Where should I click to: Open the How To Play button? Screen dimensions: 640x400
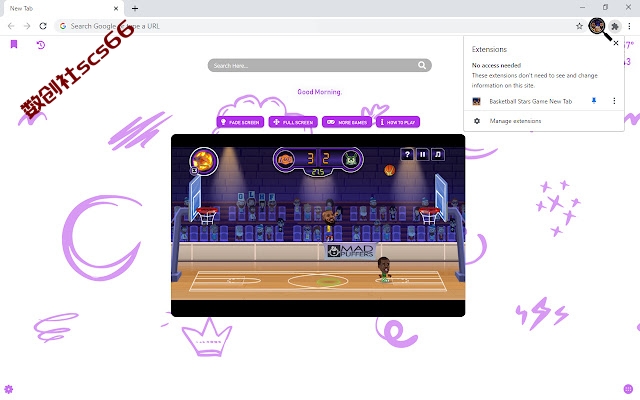click(x=398, y=122)
